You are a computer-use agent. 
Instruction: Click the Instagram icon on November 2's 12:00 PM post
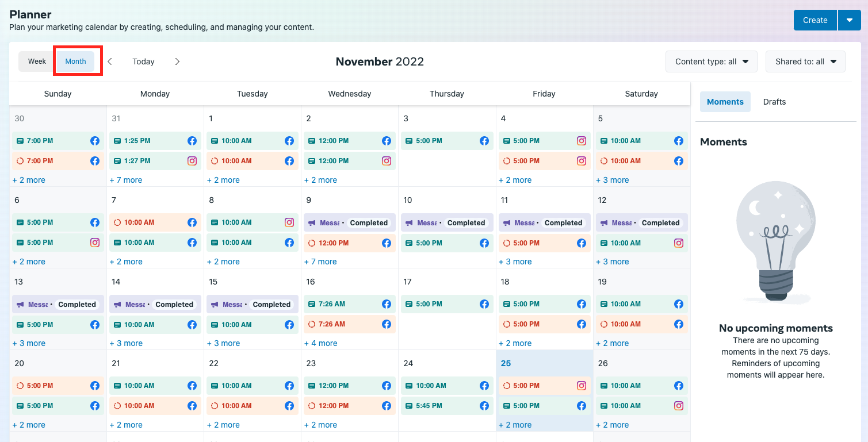click(x=387, y=161)
